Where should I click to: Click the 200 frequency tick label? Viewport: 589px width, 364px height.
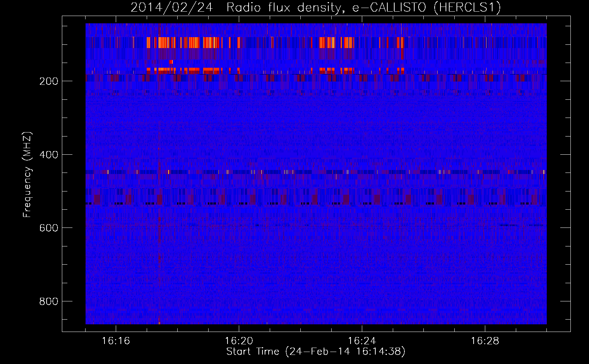(x=49, y=81)
